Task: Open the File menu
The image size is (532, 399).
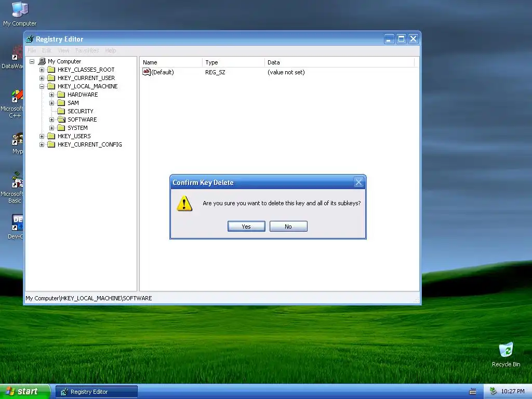Action: click(x=32, y=50)
